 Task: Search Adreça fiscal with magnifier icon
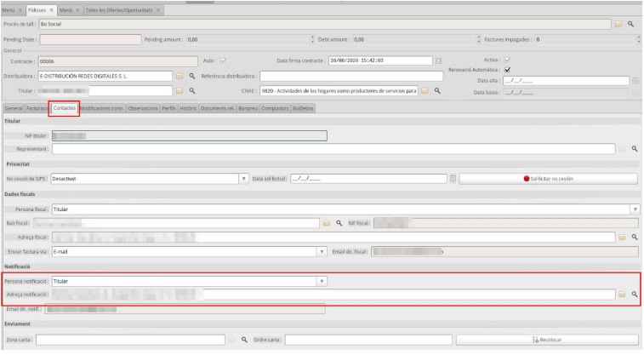[x=635, y=237]
